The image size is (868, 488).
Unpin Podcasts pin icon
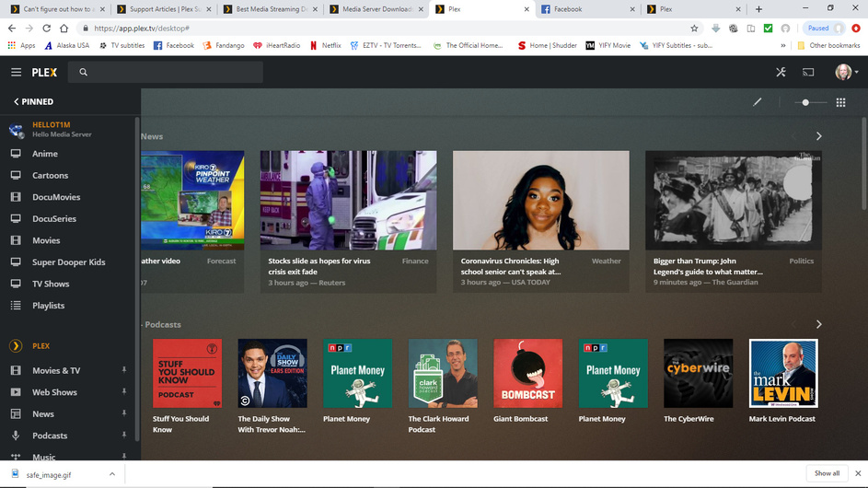123,436
